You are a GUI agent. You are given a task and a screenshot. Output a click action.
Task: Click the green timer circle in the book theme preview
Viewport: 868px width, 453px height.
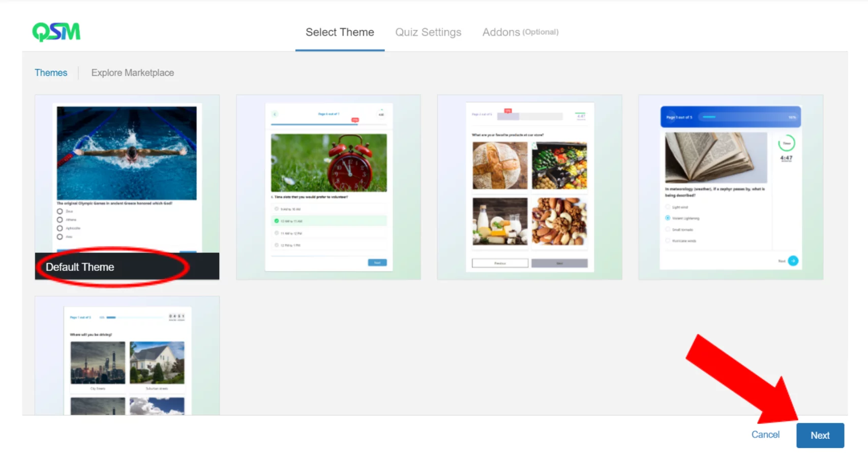click(x=786, y=144)
